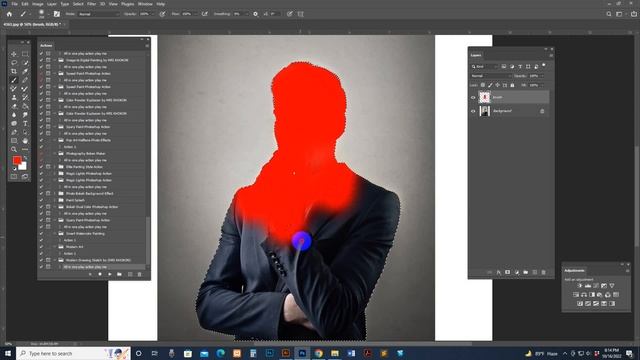The width and height of the screenshot is (640, 360).
Task: Add a Brightness/Contrast adjustment
Action: click(x=580, y=286)
